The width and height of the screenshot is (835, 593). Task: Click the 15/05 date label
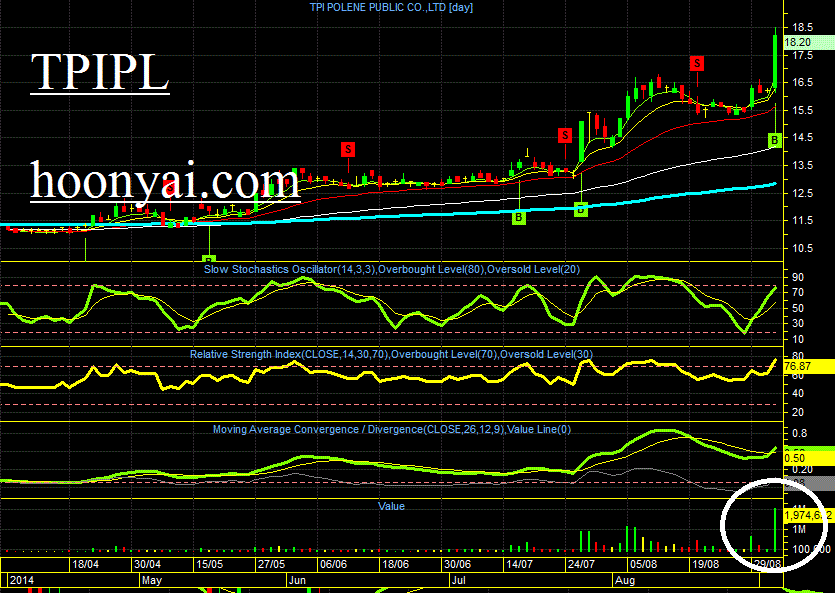point(209,564)
